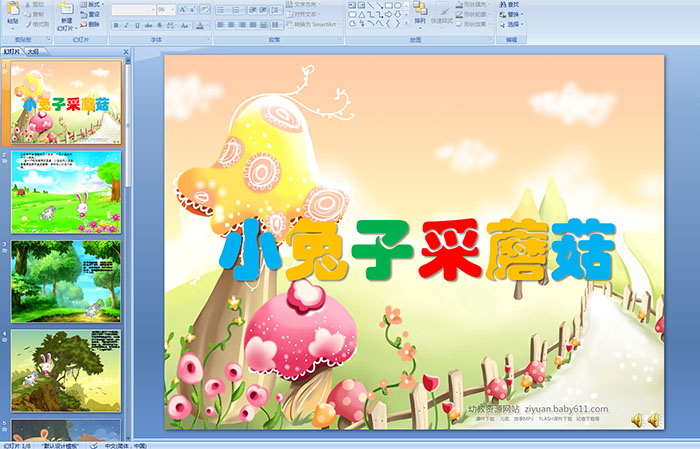Switch to the Slides (幻灯片) pane tab

pyautogui.click(x=12, y=50)
